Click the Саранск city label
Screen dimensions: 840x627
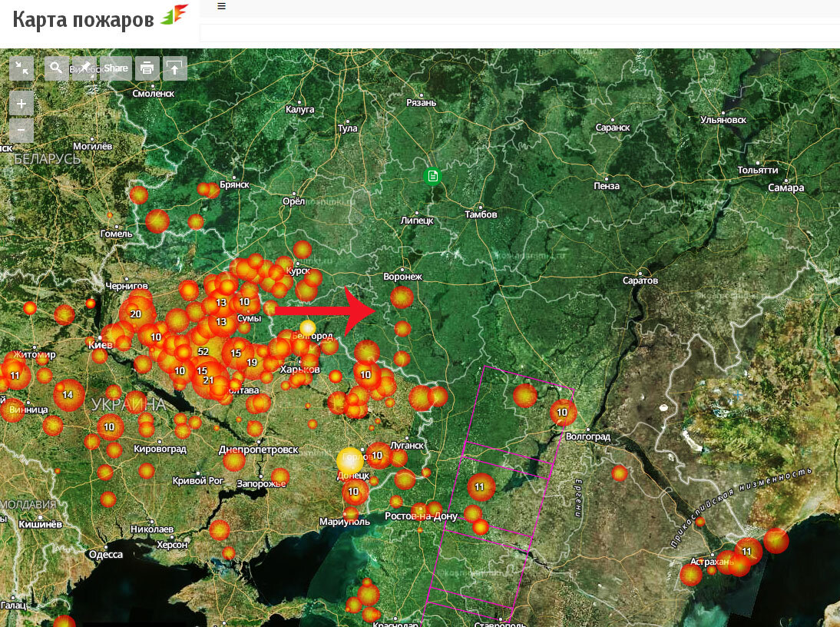coord(613,128)
